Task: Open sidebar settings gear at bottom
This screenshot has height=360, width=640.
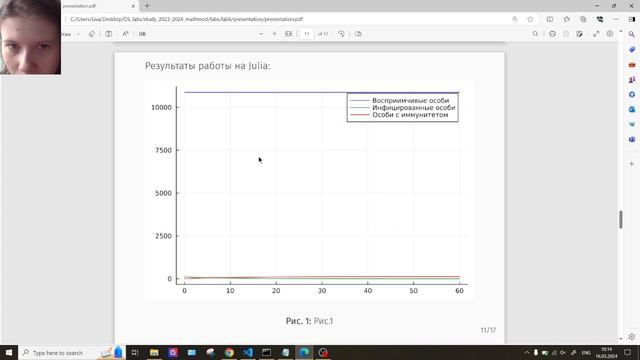Action: [x=632, y=337]
